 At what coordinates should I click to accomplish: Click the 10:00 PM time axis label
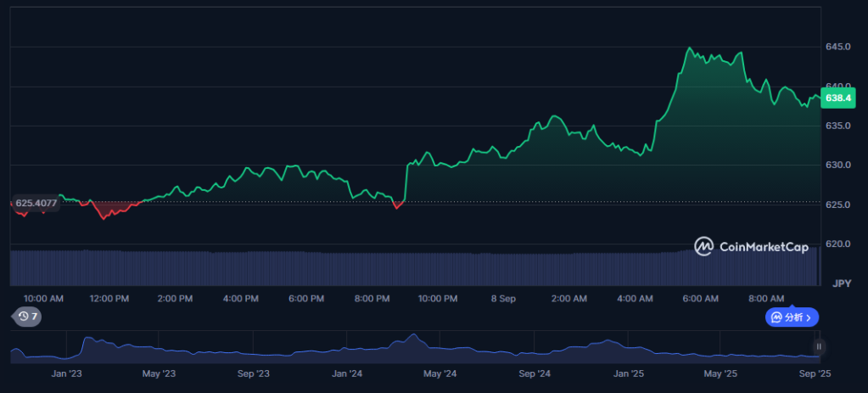point(437,299)
